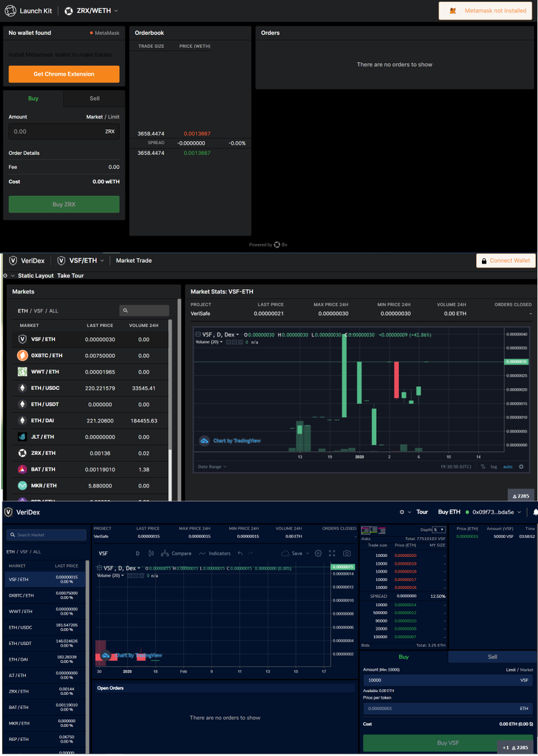Click Compare in bottom chart toolbar
538x756 pixels.
pos(176,553)
